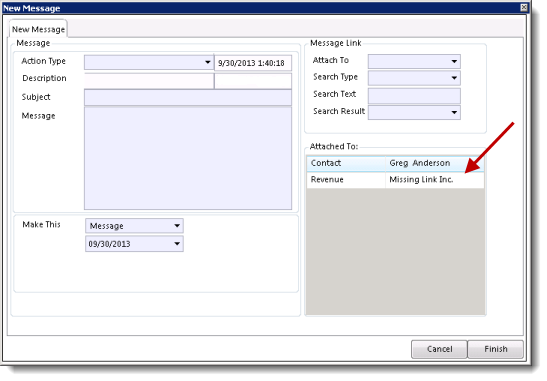Image resolution: width=547 pixels, height=381 pixels.
Task: Open the Make This dropdown set to Message
Action: 134,226
